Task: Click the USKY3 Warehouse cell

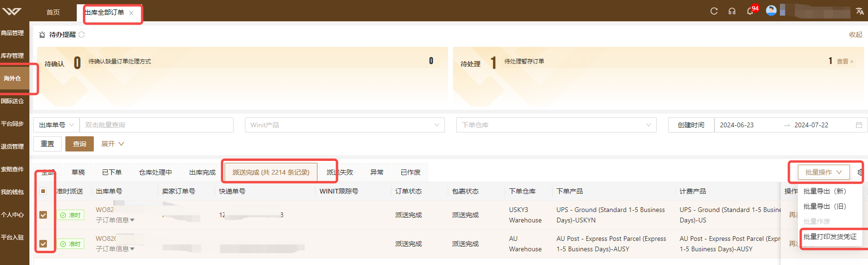Action: coord(525,215)
